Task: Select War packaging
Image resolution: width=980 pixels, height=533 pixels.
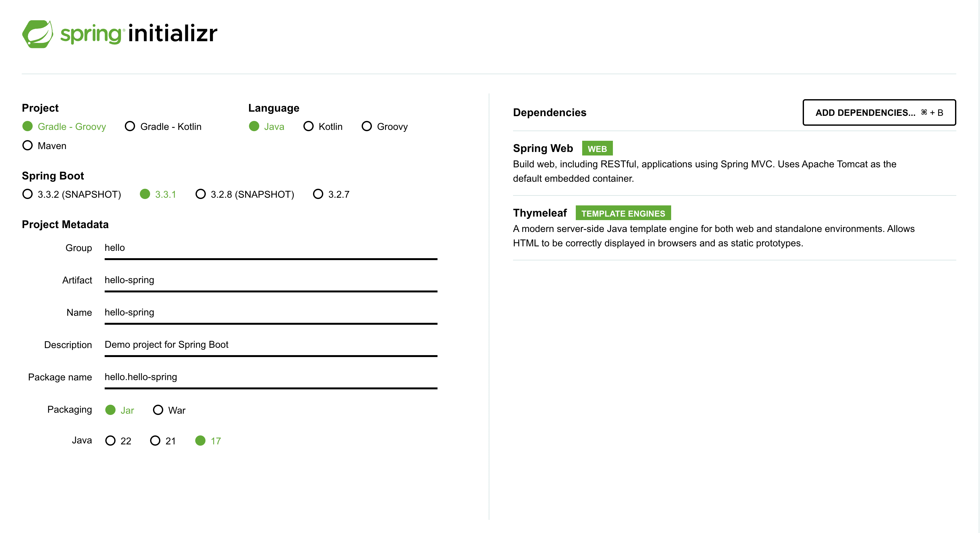Action: tap(169, 410)
